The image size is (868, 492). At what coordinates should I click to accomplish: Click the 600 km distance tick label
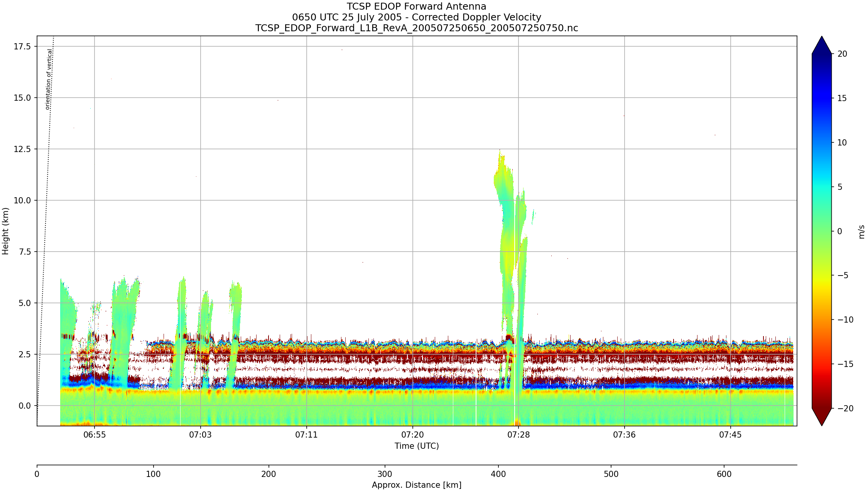click(x=724, y=474)
